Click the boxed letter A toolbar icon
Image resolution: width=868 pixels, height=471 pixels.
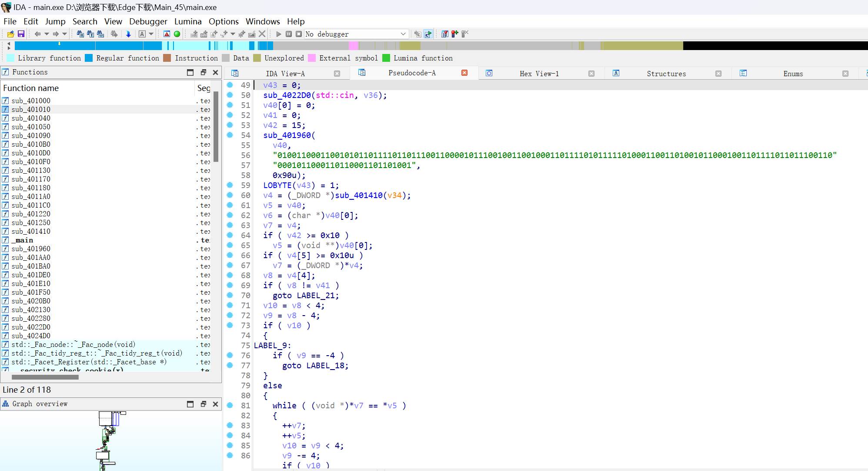(142, 34)
